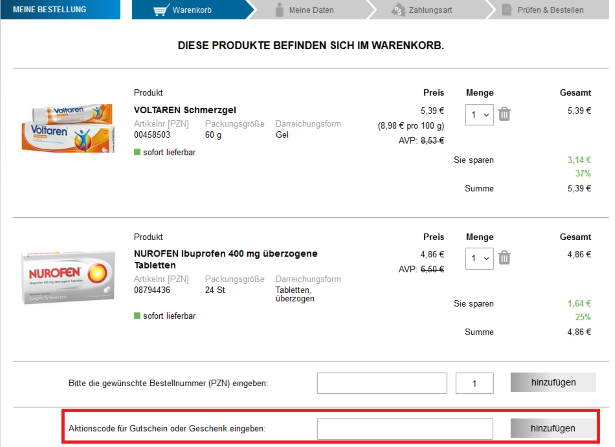Click the 37% savings percentage
This screenshot has width=615, height=447.
coord(583,174)
